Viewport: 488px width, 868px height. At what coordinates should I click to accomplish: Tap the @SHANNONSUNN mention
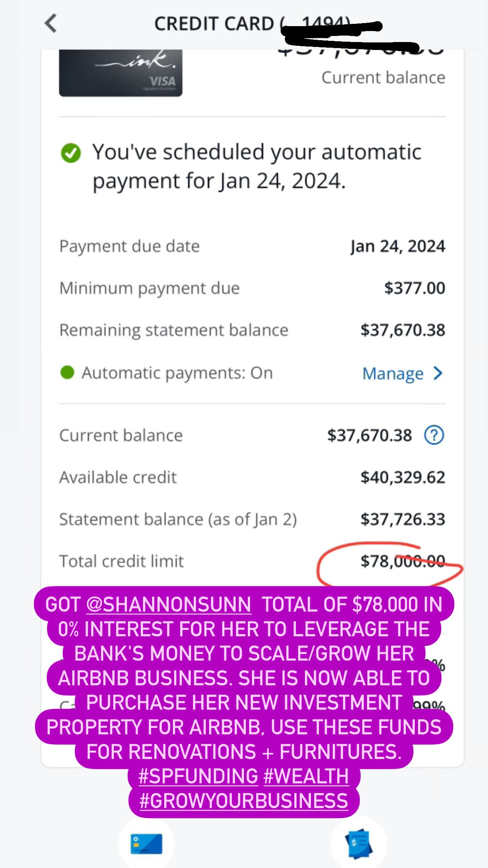point(169,605)
